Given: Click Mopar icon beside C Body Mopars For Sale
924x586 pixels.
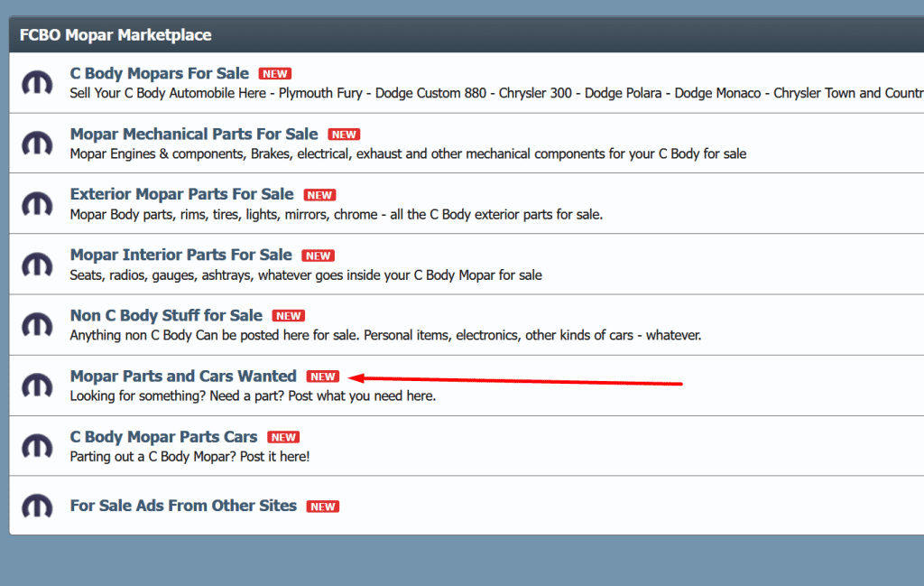Looking at the screenshot, I should 37,83.
